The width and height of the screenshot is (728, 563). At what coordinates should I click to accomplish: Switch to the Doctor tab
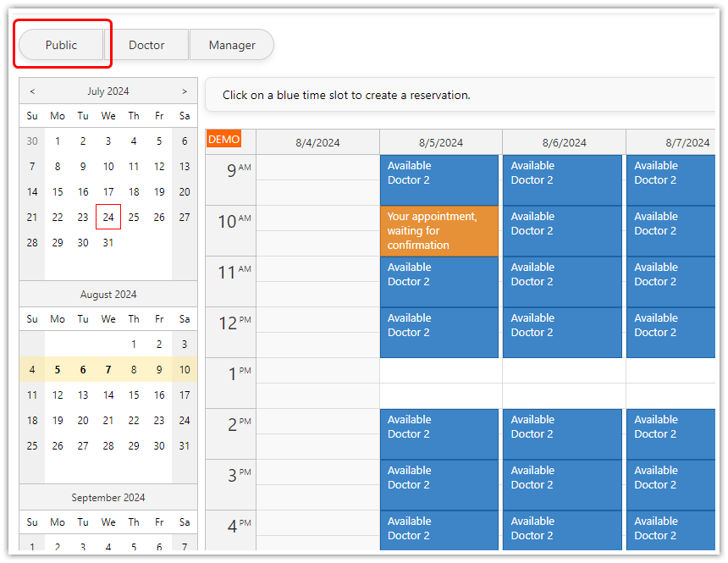(149, 45)
